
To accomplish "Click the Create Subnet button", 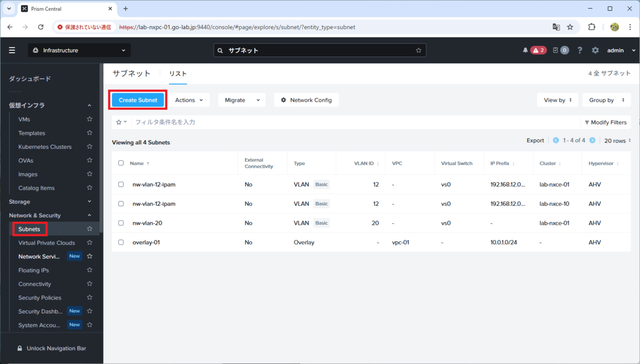I will coord(138,100).
